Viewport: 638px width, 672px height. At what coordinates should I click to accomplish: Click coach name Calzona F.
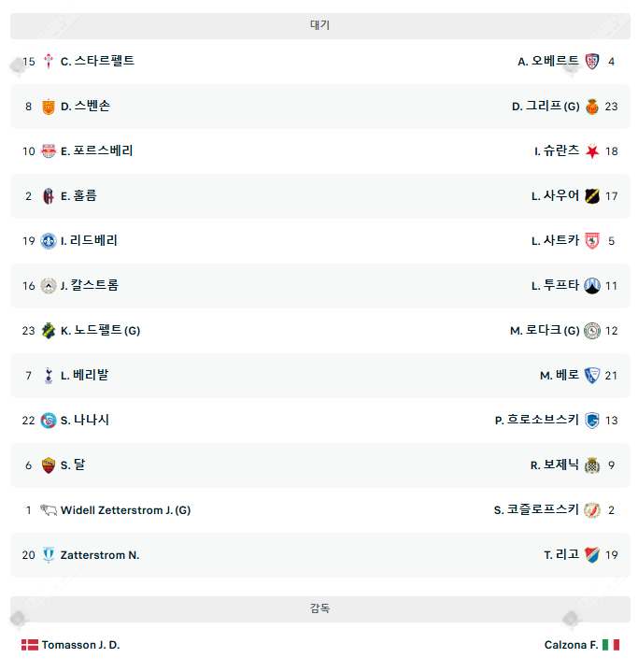coord(571,645)
